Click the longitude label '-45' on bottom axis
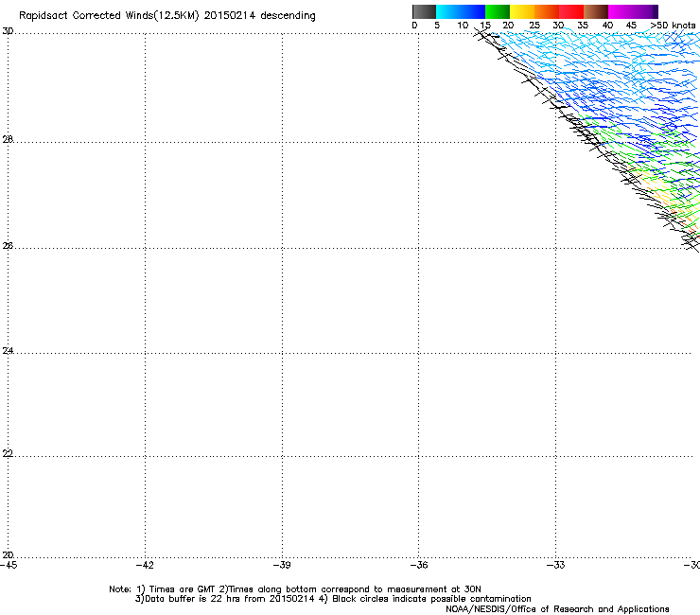 click(9, 565)
